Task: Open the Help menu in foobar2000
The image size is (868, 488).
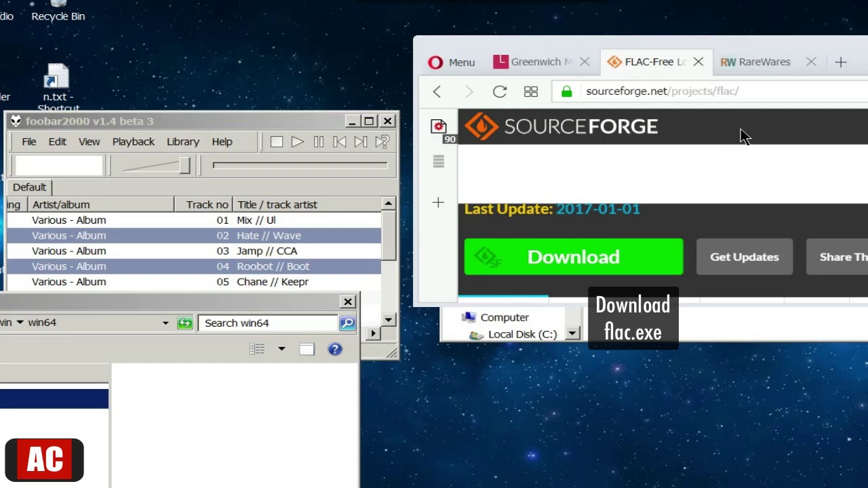Action: (222, 142)
